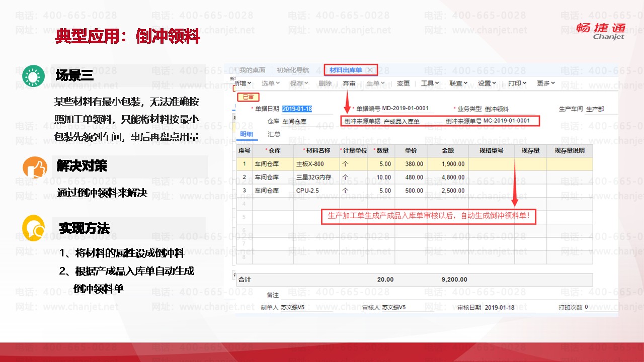Select the CPU-2.5 material cell

point(317,191)
